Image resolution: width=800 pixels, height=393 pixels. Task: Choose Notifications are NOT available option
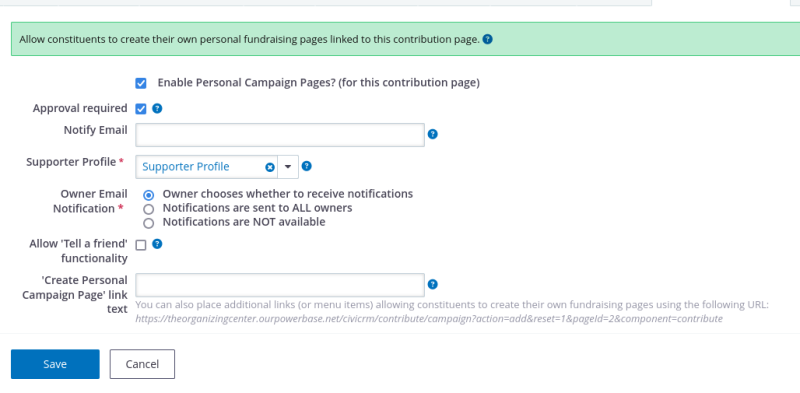[x=148, y=223]
